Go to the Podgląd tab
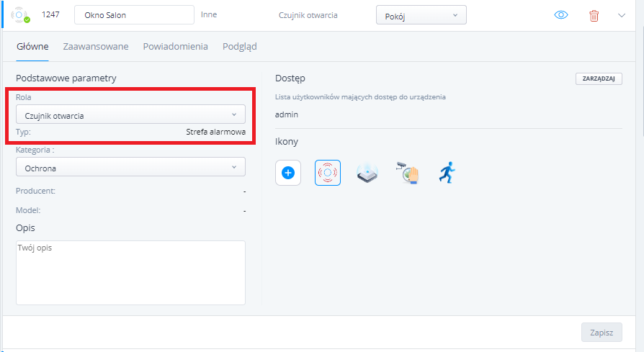The image size is (644, 352). tap(239, 47)
